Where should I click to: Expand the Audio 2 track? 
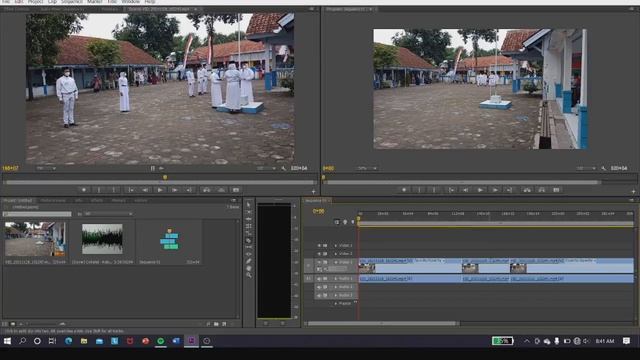pyautogui.click(x=336, y=287)
